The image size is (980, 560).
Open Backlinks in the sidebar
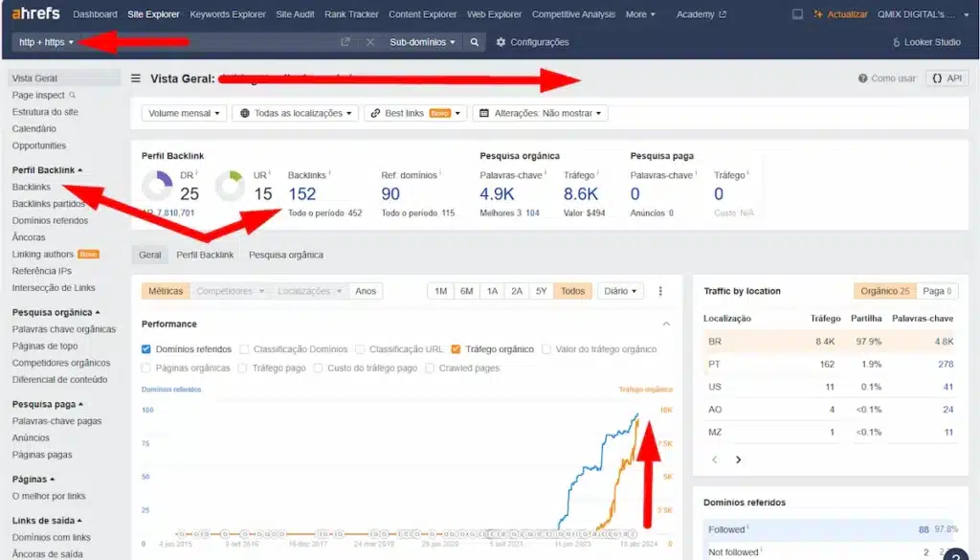pyautogui.click(x=32, y=187)
